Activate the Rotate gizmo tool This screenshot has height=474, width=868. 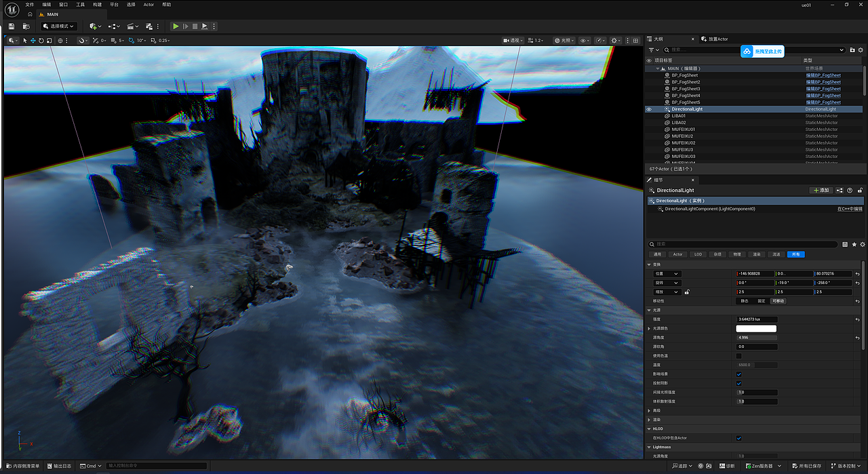[x=41, y=41]
